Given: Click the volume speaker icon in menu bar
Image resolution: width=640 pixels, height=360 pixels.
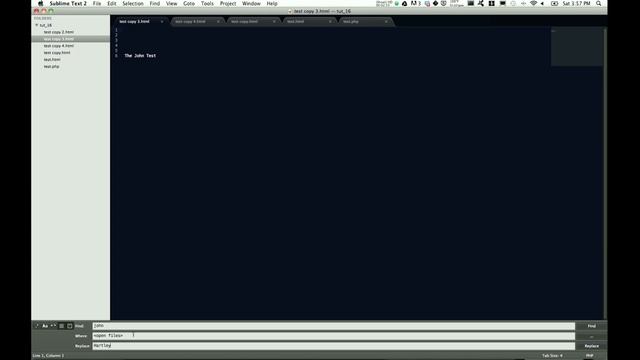Looking at the screenshot, I should [542, 3].
